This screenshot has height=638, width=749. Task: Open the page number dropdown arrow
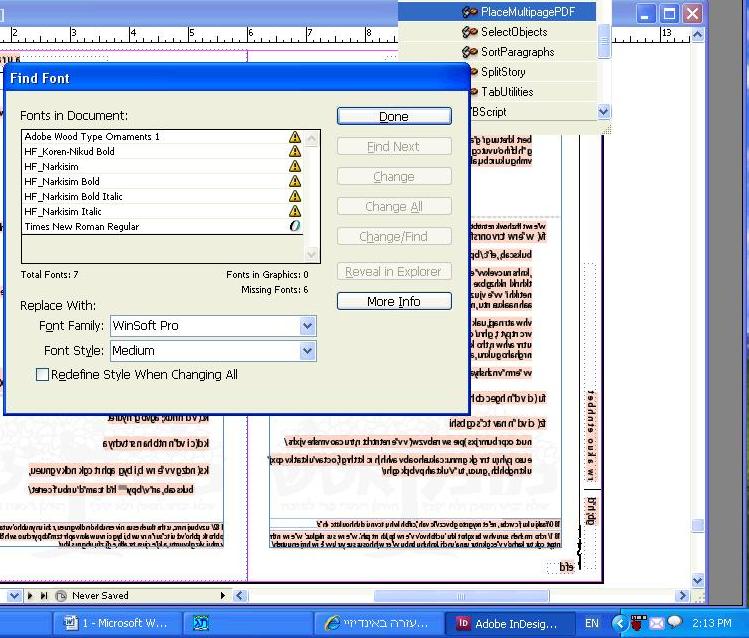point(14,595)
